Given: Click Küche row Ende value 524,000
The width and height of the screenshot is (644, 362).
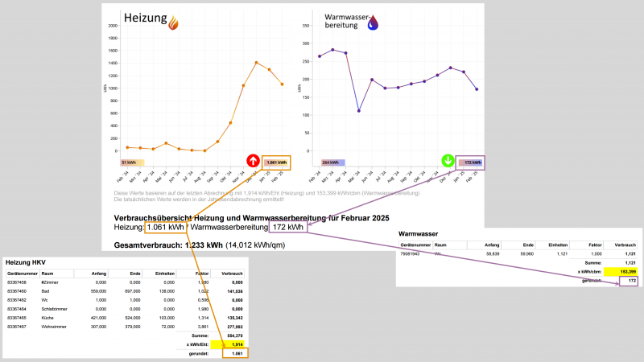Looking at the screenshot, I should tap(133, 318).
